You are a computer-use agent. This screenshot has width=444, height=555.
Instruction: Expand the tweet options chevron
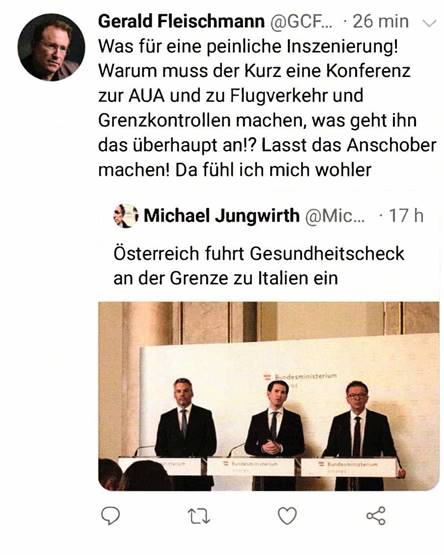click(429, 23)
